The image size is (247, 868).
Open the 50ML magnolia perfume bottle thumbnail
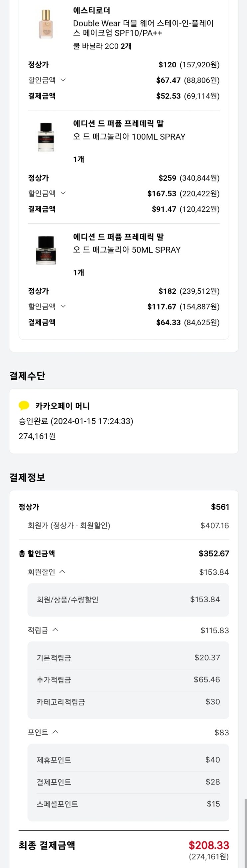(46, 251)
